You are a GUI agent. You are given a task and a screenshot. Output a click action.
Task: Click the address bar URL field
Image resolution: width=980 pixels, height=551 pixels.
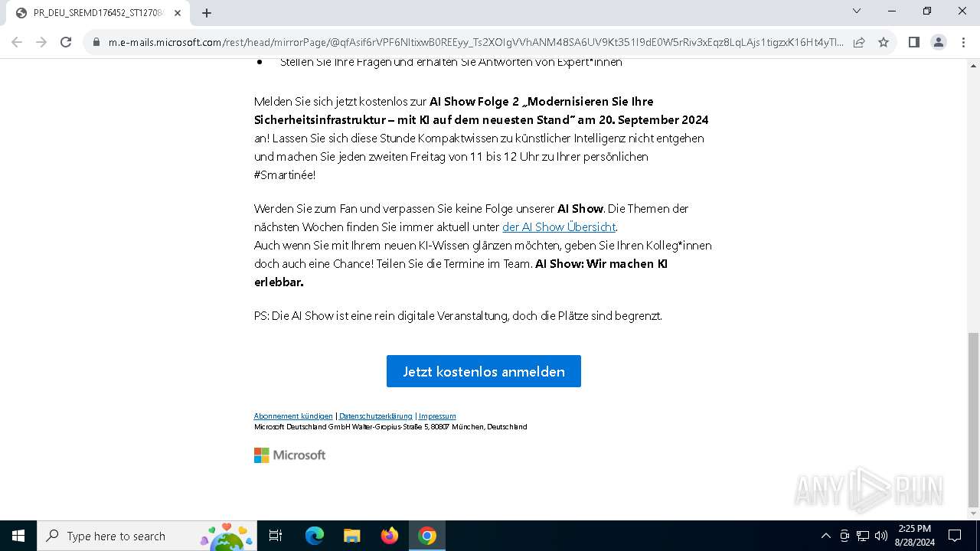(475, 43)
